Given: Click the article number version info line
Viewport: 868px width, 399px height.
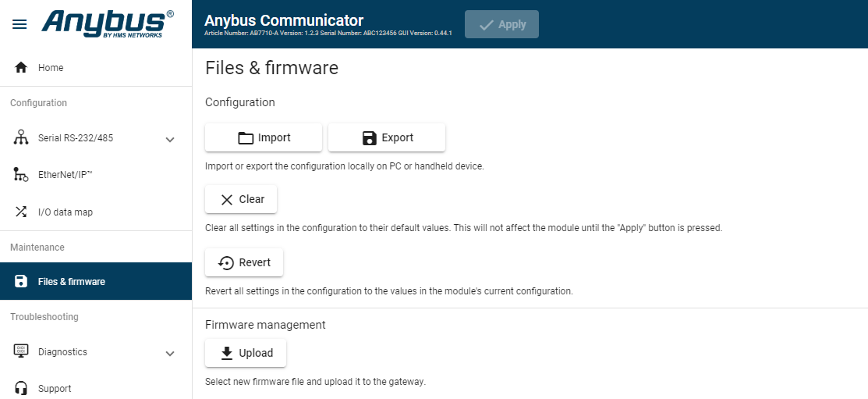Looking at the screenshot, I should tap(328, 34).
